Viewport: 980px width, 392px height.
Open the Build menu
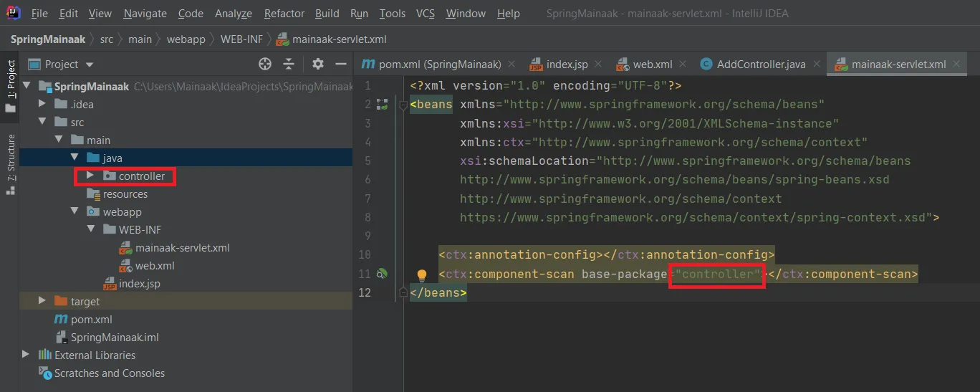click(327, 14)
